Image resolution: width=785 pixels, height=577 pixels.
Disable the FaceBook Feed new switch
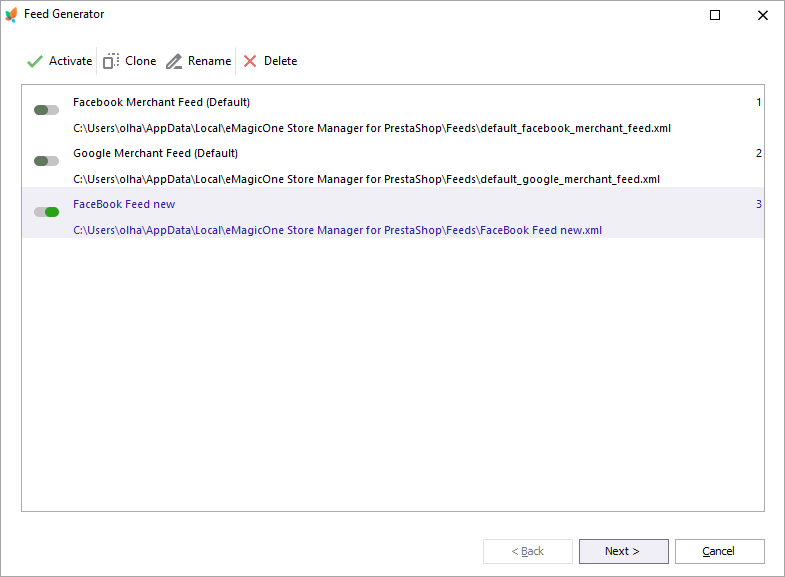coord(46,212)
